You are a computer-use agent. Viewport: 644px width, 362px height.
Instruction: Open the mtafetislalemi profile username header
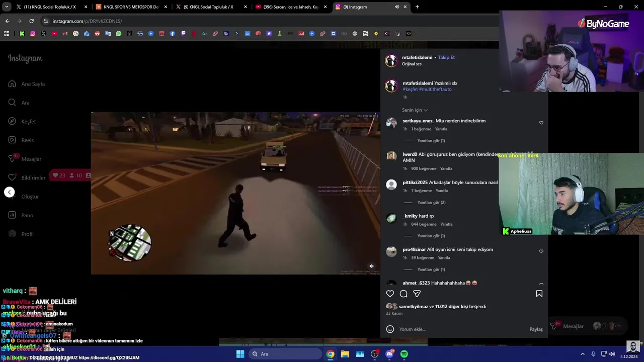[x=417, y=57]
